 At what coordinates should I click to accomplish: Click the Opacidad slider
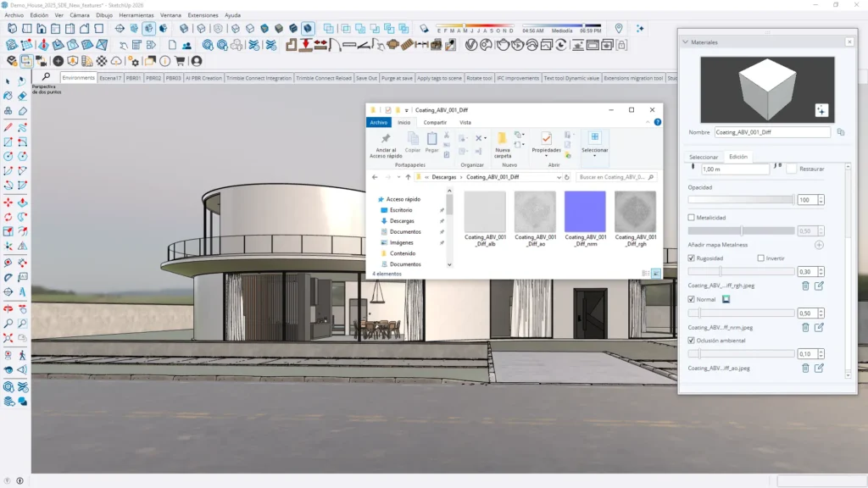(x=741, y=200)
